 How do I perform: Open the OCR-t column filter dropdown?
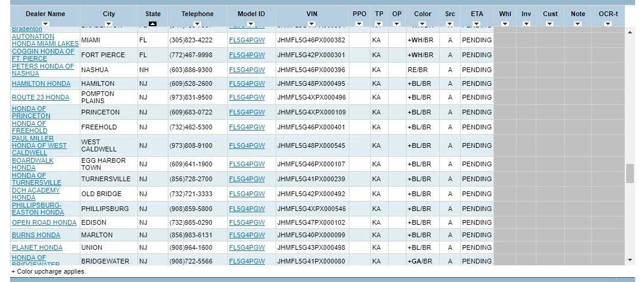click(608, 24)
